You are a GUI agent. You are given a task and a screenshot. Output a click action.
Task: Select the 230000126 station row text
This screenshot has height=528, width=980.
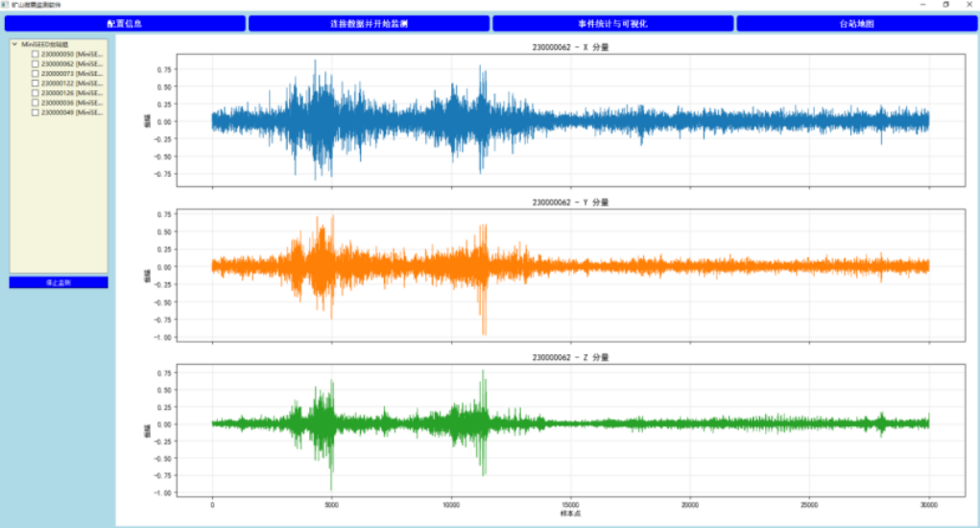pyautogui.click(x=72, y=93)
